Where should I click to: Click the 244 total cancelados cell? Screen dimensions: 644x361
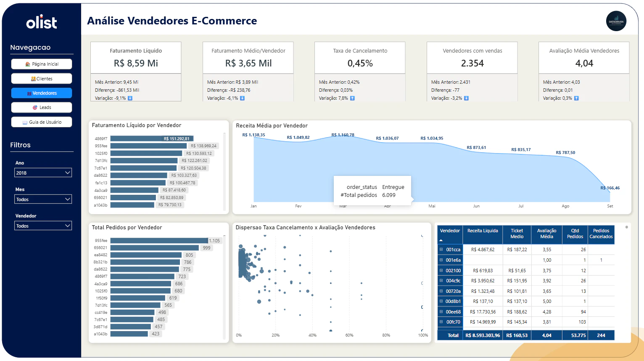point(601,335)
